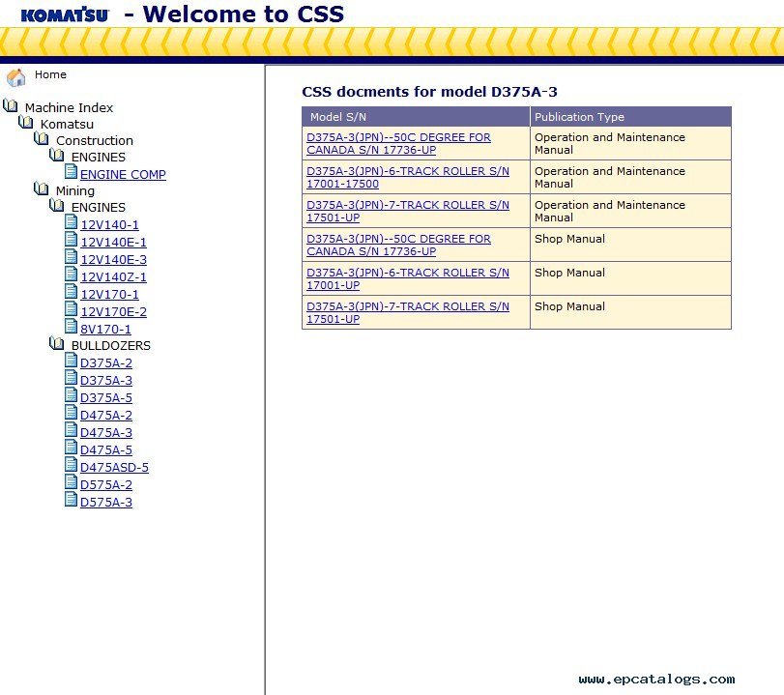Click the Komatsu logo in header

(65, 14)
